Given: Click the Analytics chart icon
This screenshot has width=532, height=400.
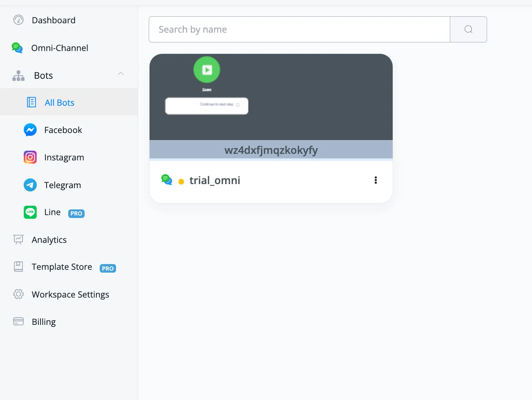Looking at the screenshot, I should click(x=18, y=240).
